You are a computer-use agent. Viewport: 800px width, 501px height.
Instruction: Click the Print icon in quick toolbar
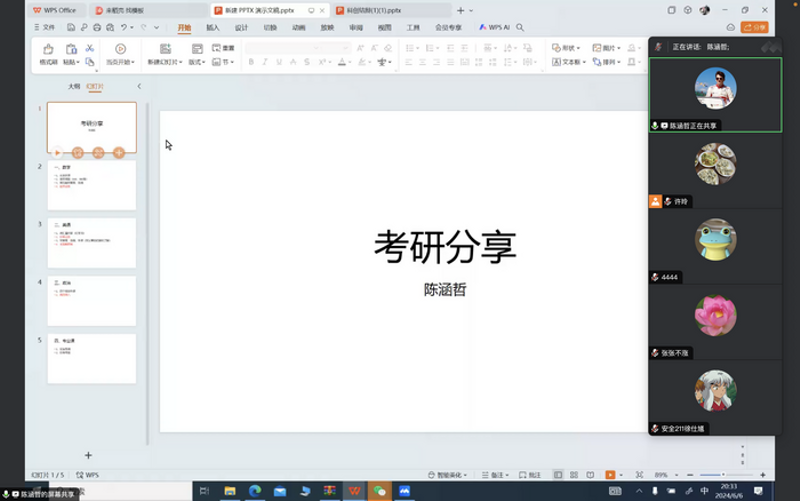click(97, 28)
